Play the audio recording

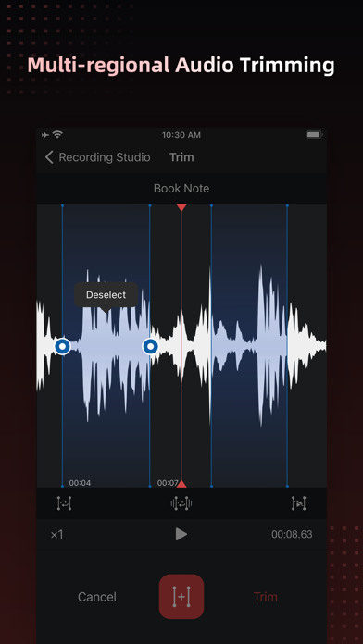[181, 534]
